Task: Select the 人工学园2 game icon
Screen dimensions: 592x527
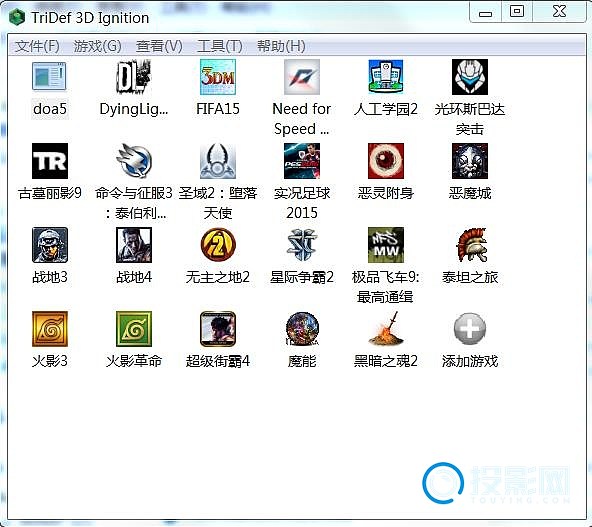Action: point(385,77)
